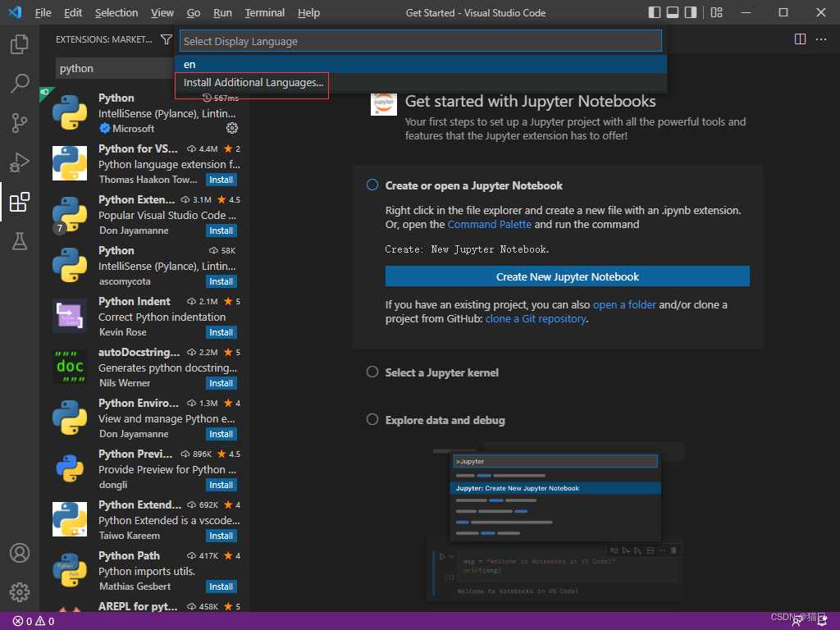The image size is (840, 630).
Task: Open the Run menu
Action: [222, 12]
